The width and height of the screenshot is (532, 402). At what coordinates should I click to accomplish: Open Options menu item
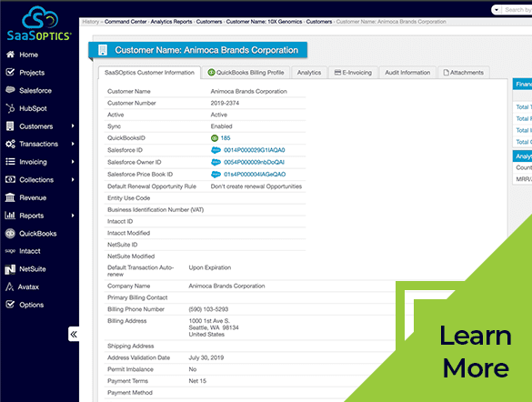pyautogui.click(x=31, y=305)
